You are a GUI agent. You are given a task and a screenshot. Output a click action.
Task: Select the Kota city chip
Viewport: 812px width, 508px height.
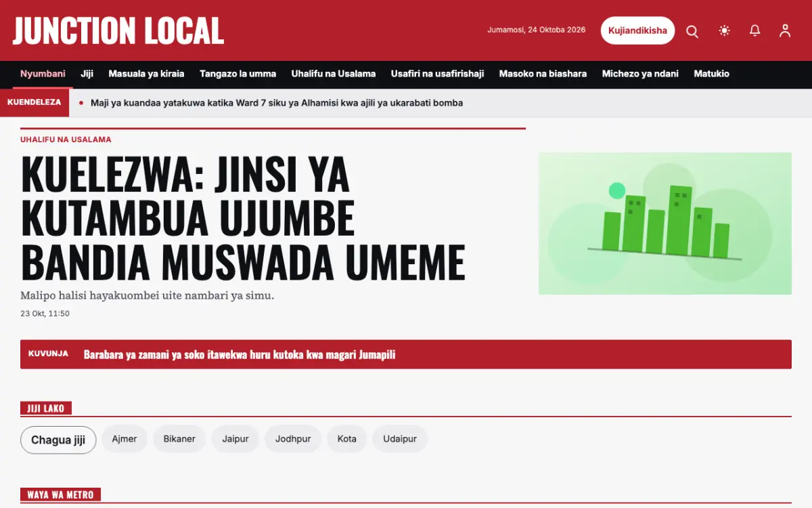[347, 439]
